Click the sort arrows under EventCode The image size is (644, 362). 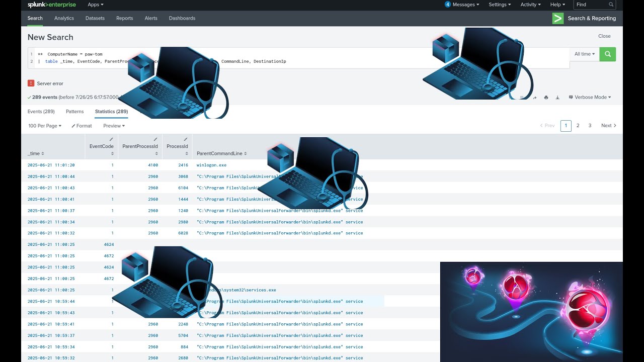[112, 154]
